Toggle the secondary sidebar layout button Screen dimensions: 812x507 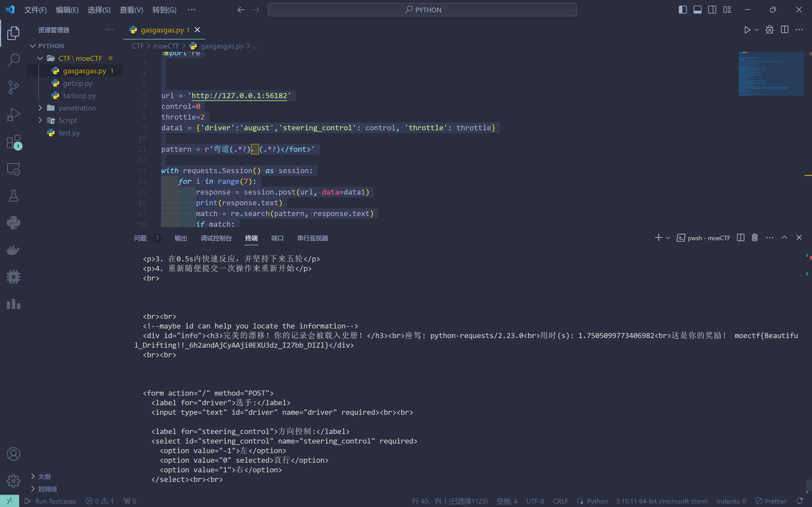pyautogui.click(x=712, y=10)
